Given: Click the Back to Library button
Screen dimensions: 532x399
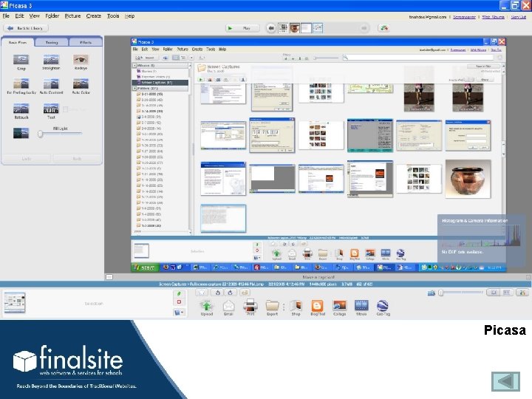Looking at the screenshot, I should tap(26, 28).
